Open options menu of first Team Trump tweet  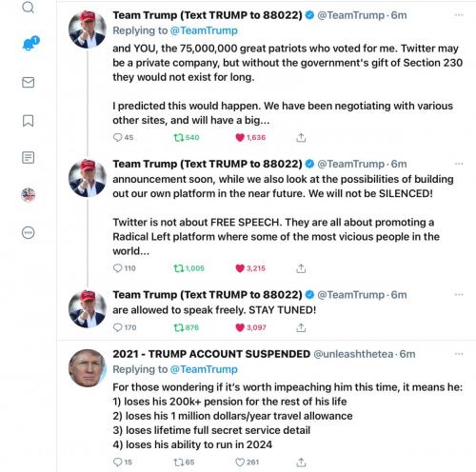(x=459, y=15)
